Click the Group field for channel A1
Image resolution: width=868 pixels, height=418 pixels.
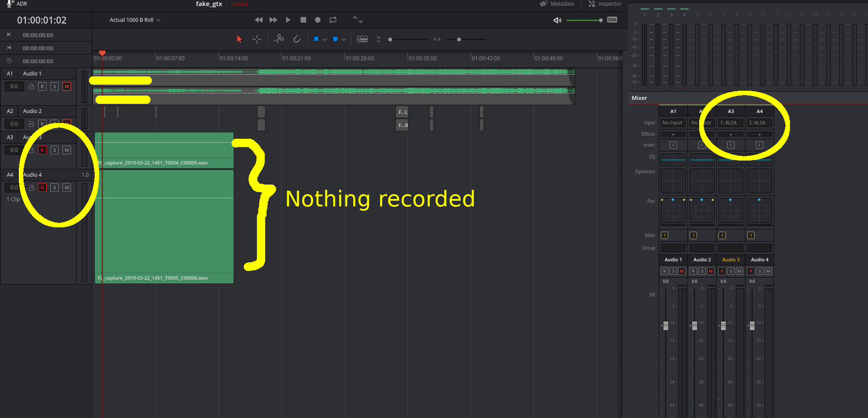click(x=673, y=248)
